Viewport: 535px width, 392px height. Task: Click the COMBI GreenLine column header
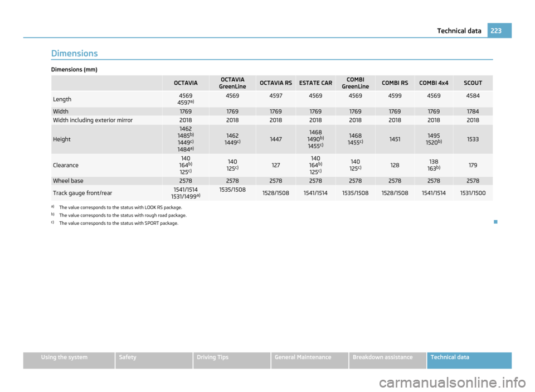(x=355, y=83)
